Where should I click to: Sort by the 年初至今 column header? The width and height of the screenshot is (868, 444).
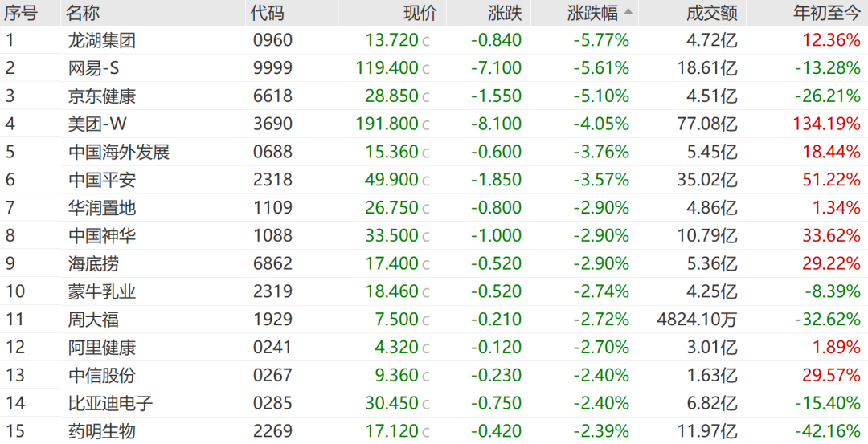pos(827,14)
